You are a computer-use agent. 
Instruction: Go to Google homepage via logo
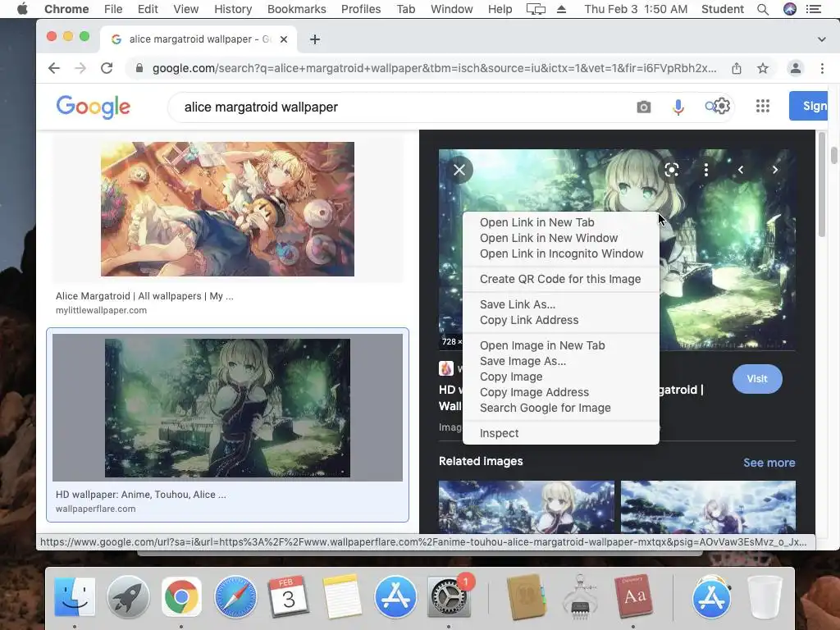[94, 107]
